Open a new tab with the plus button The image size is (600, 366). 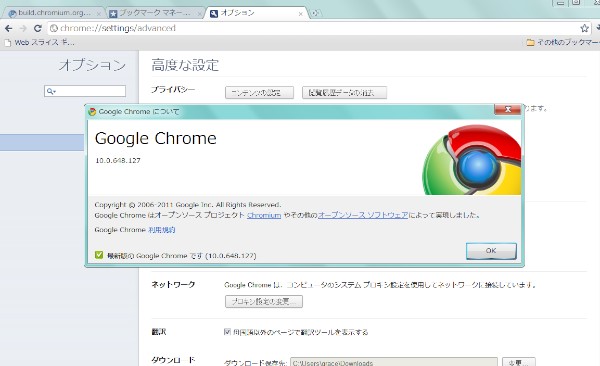point(315,13)
